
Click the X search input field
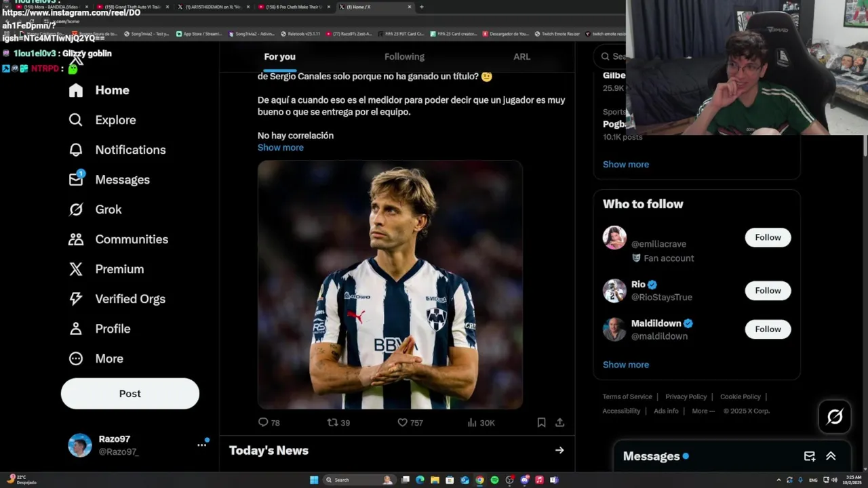(612, 57)
